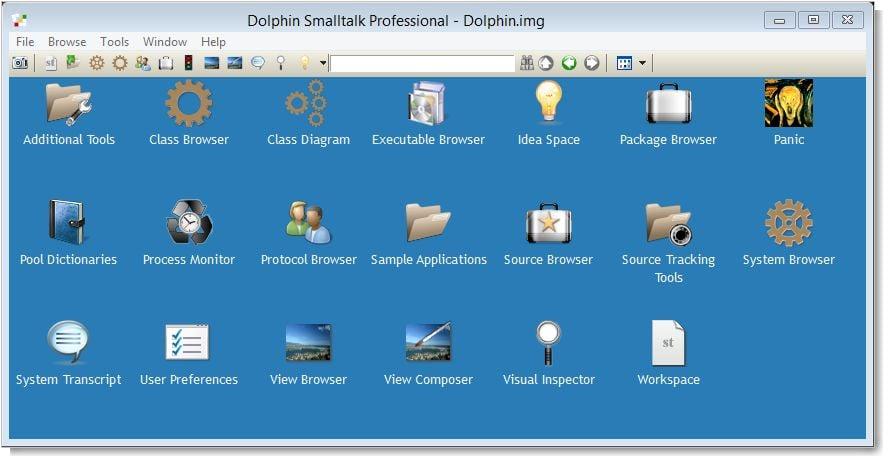This screenshot has height=466, width=893.
Task: Open the System Transcript speech bubble icon
Action: click(x=68, y=342)
